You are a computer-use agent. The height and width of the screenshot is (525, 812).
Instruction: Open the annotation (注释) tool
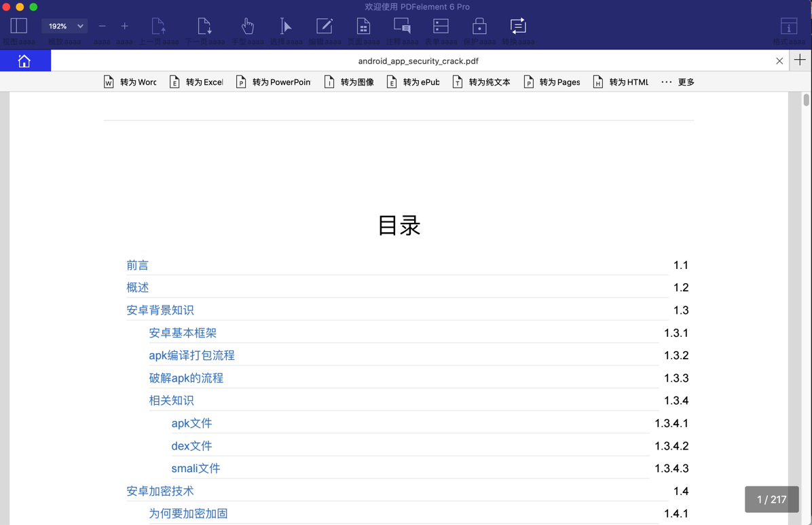(x=402, y=26)
